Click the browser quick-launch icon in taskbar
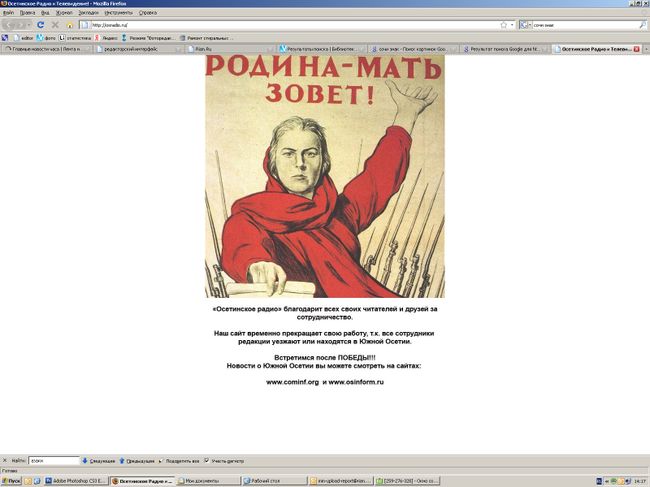The height and width of the screenshot is (487, 650). [37, 481]
